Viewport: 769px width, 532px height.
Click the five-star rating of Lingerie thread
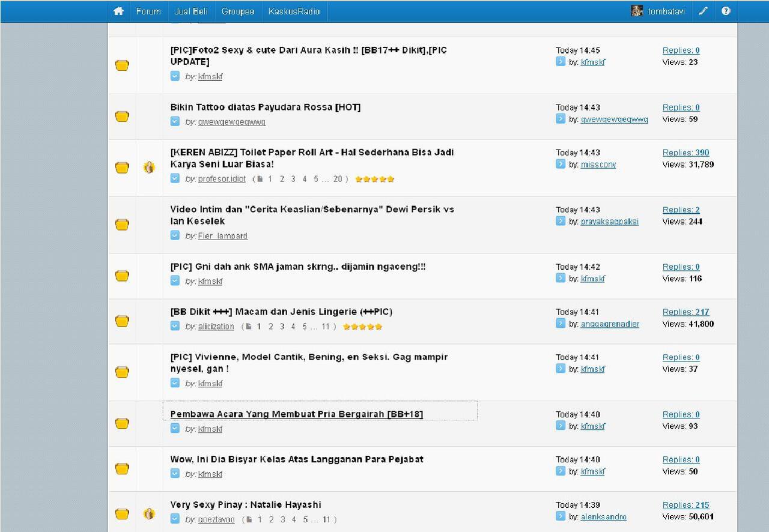click(x=362, y=327)
